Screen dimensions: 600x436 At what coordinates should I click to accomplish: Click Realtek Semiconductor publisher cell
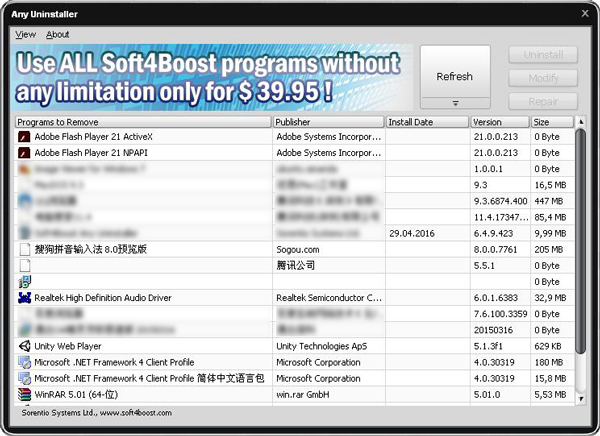(x=329, y=298)
